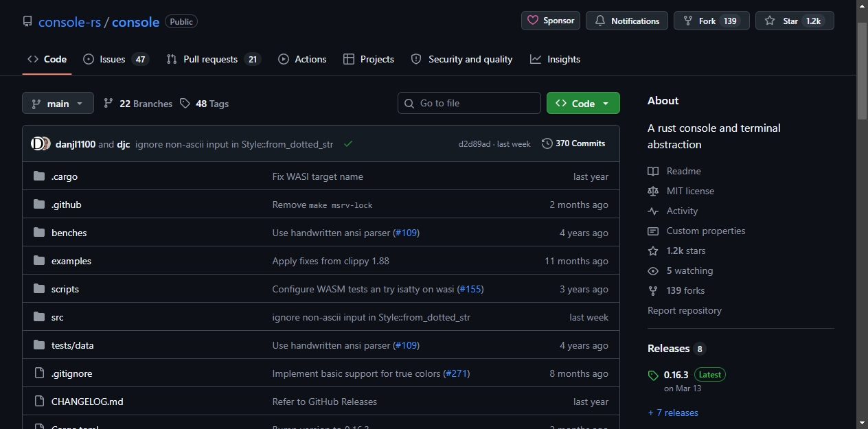This screenshot has height=429, width=868.
Task: Click the repository icon before console-rs
Action: point(27,22)
